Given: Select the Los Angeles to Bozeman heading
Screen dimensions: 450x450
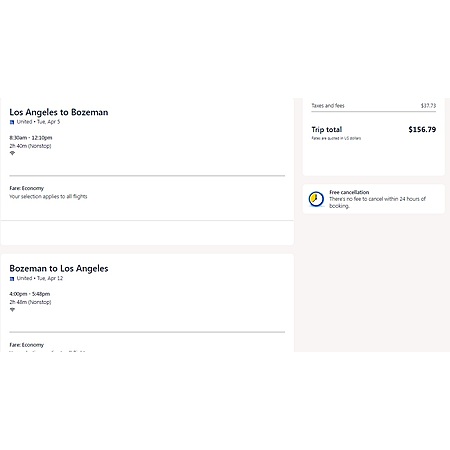Looking at the screenshot, I should [x=59, y=112].
